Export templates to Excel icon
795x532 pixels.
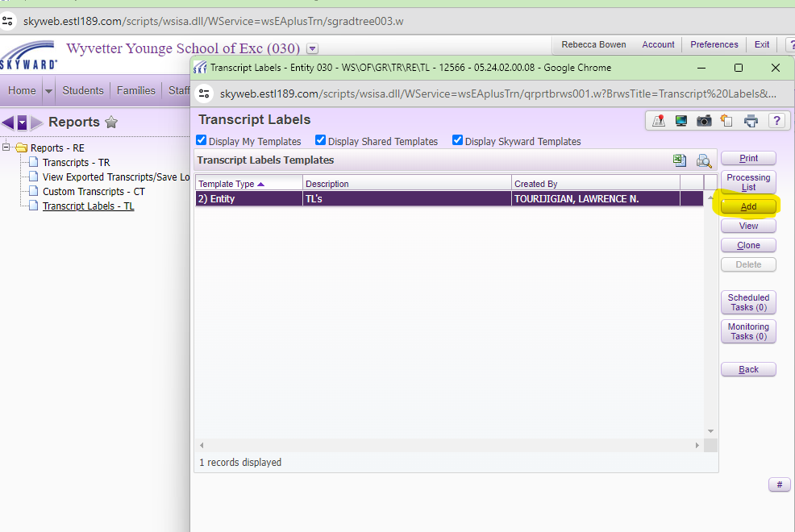pyautogui.click(x=680, y=160)
